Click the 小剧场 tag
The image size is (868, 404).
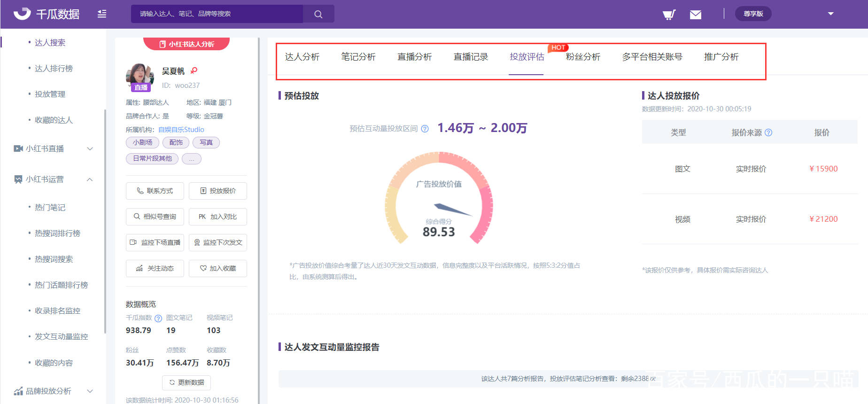click(142, 142)
